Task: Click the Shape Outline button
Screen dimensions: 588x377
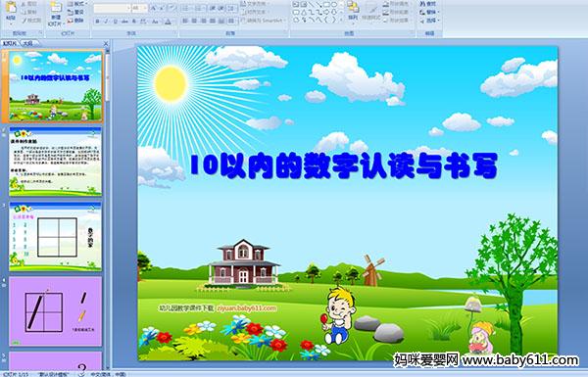Action: coord(397,12)
